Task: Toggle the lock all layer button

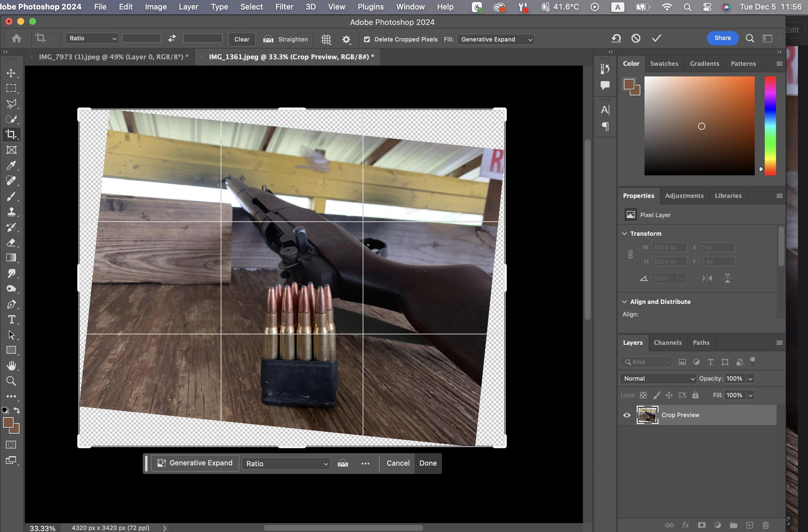Action: click(x=695, y=395)
